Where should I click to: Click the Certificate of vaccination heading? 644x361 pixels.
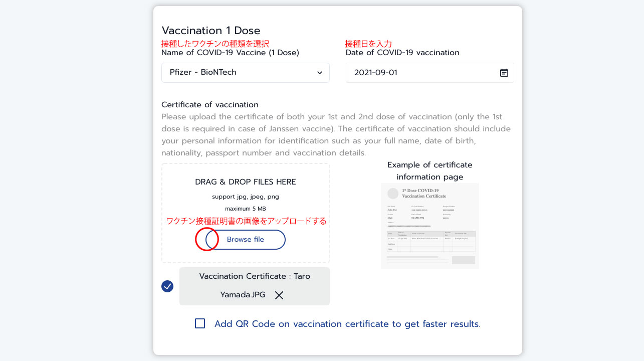pos(210,105)
